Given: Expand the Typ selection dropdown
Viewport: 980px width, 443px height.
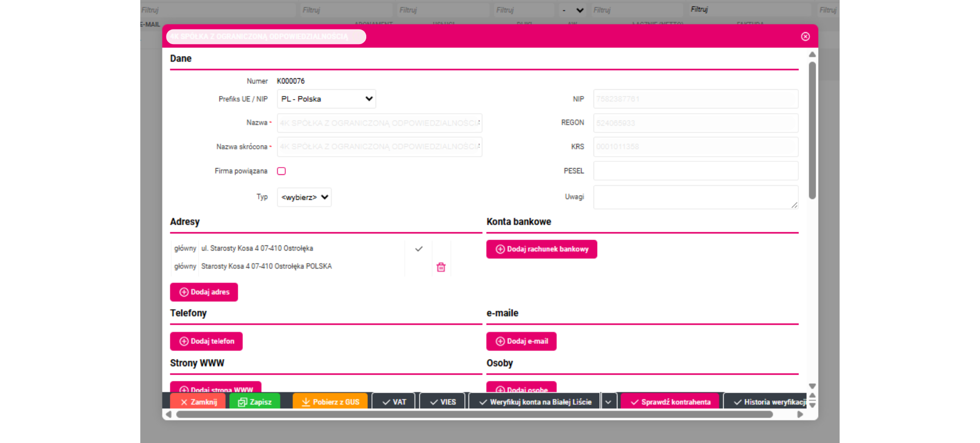Looking at the screenshot, I should click(305, 197).
